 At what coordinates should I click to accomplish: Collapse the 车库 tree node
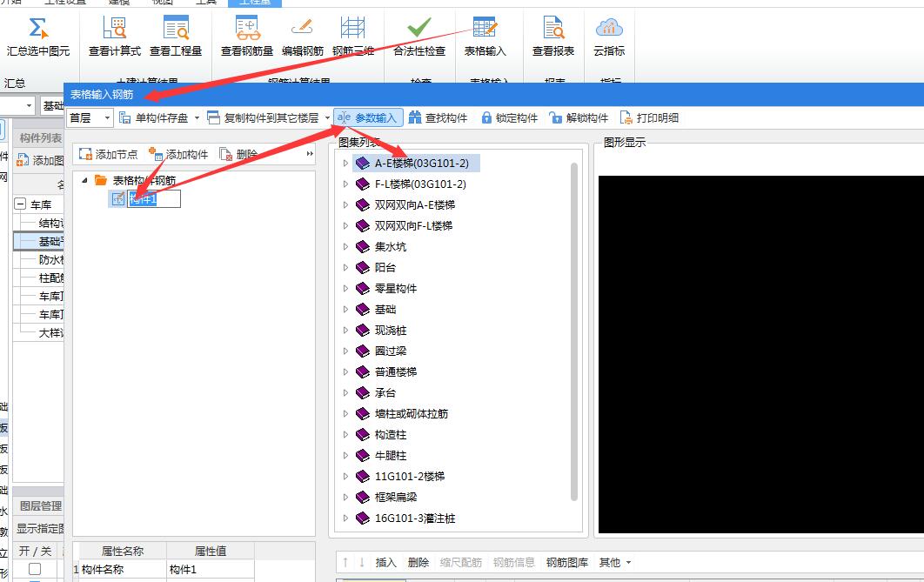[x=20, y=204]
